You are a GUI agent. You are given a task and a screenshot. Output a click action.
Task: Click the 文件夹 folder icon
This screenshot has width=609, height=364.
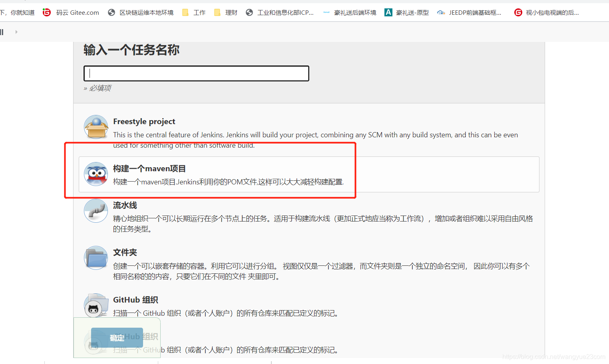click(x=96, y=258)
